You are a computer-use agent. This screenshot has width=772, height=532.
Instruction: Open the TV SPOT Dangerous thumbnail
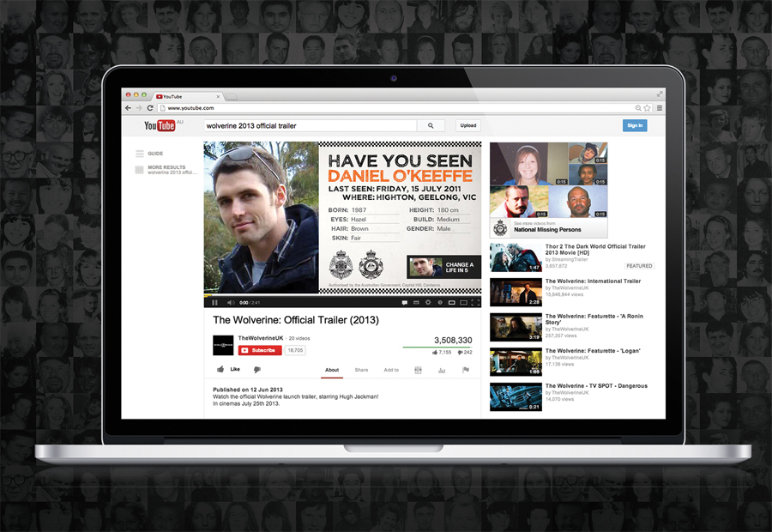[516, 397]
